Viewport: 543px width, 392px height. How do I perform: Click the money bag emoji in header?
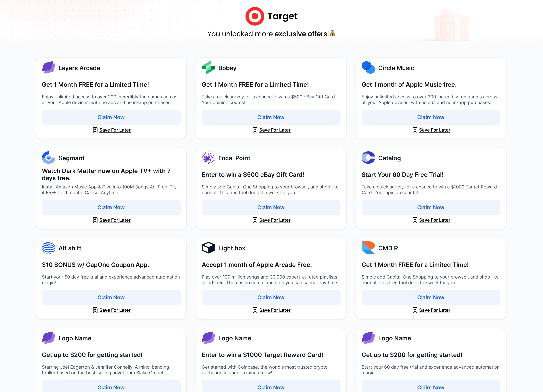point(332,33)
